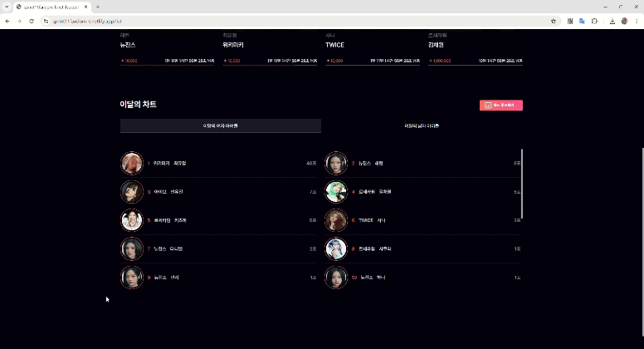Screen dimensions: 644x349
Task: Open the Google Translate extension icon
Action: click(582, 21)
